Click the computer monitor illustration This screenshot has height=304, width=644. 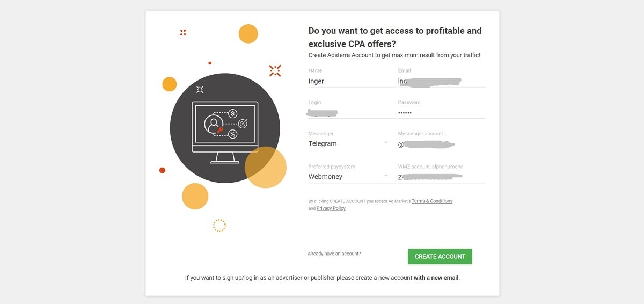pyautogui.click(x=225, y=132)
